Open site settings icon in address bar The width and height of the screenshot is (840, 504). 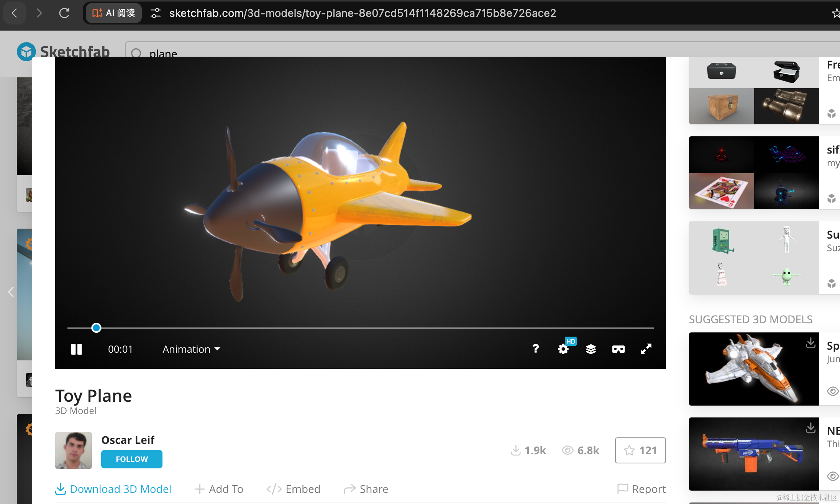tap(155, 13)
